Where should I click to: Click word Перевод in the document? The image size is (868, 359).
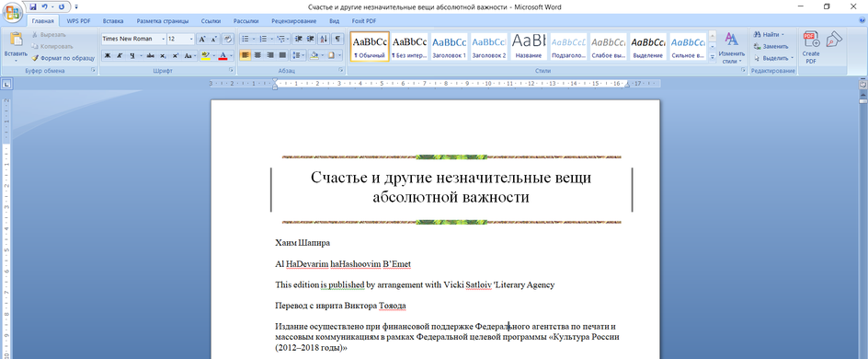(x=291, y=306)
